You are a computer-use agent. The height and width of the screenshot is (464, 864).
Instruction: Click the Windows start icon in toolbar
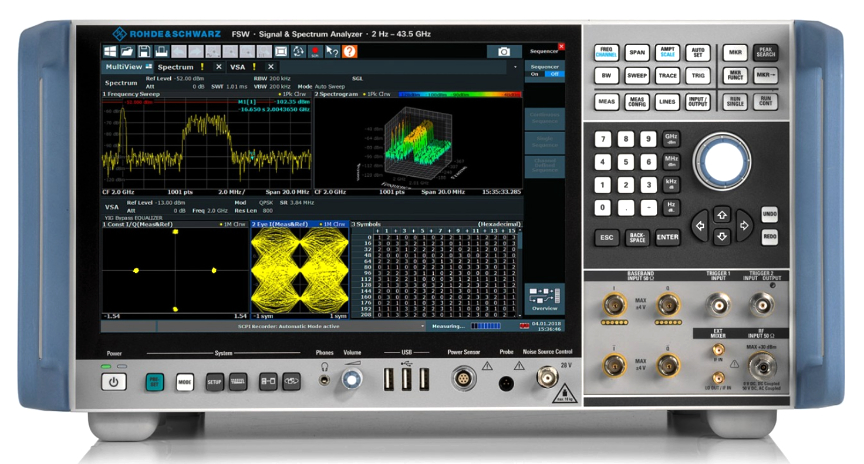110,51
